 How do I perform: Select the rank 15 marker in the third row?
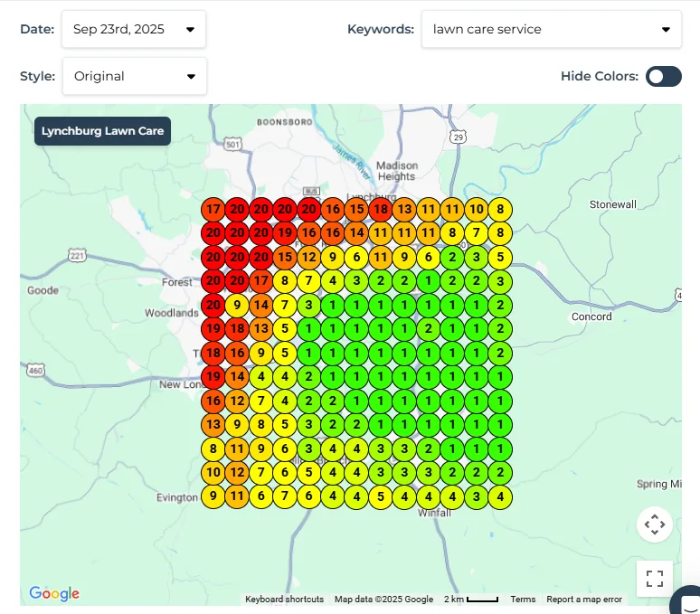point(285,257)
